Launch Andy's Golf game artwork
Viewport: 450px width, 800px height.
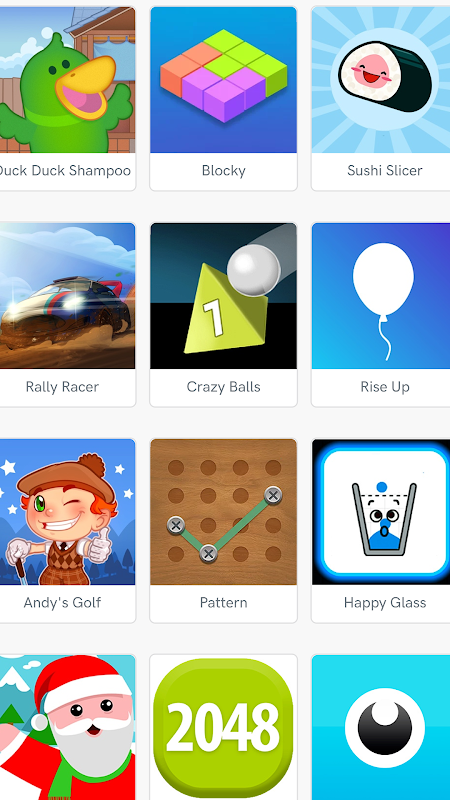(x=67, y=512)
